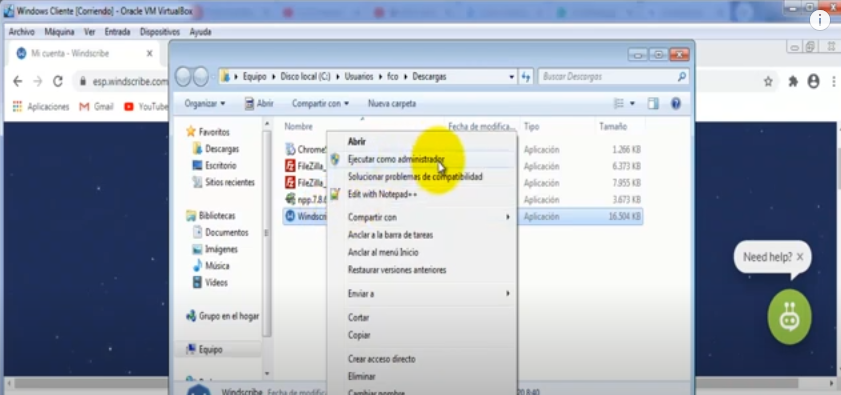The image size is (841, 395).
Task: Click the npp Notepad++ installer icon
Action: [x=290, y=200]
